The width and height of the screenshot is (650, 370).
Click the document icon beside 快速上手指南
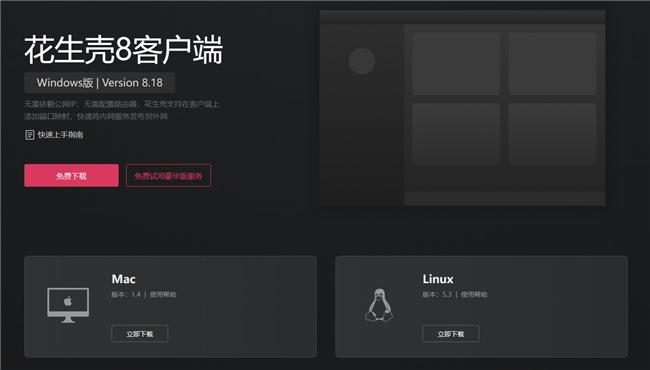click(29, 135)
